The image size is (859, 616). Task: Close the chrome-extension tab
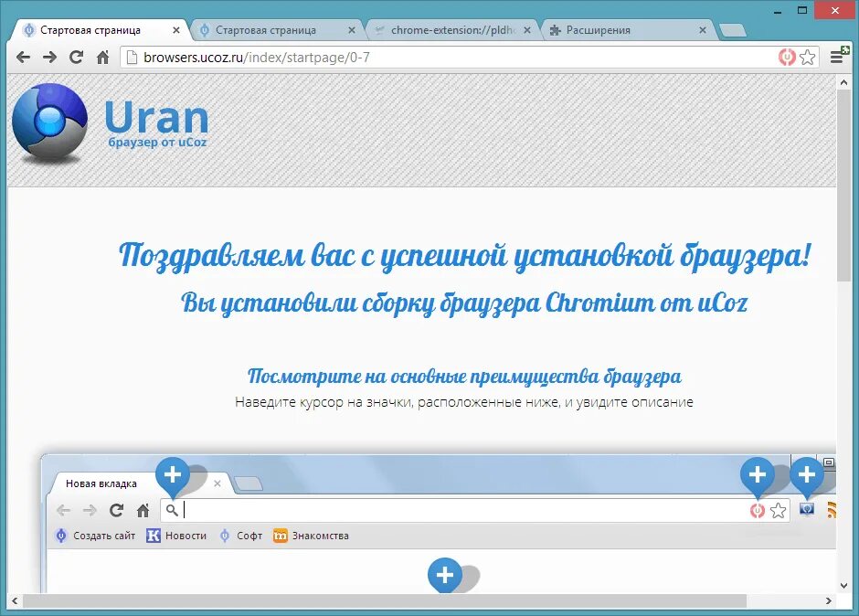coord(527,31)
